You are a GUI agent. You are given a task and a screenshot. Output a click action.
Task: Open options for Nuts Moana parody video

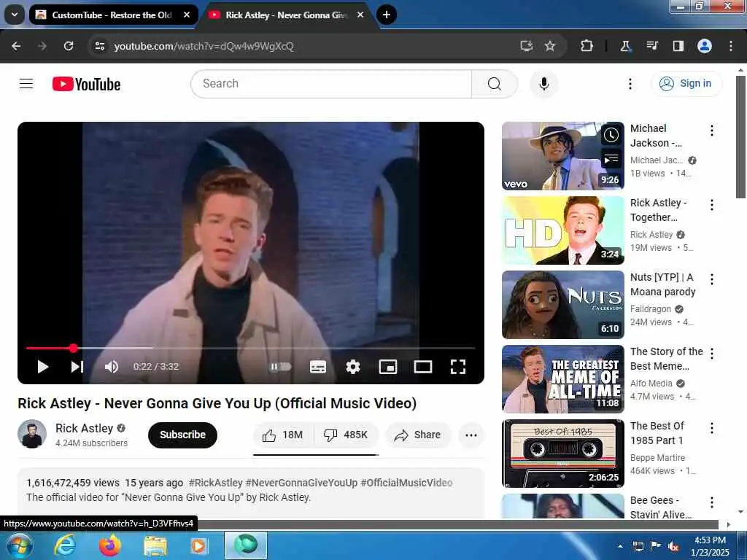coord(712,279)
